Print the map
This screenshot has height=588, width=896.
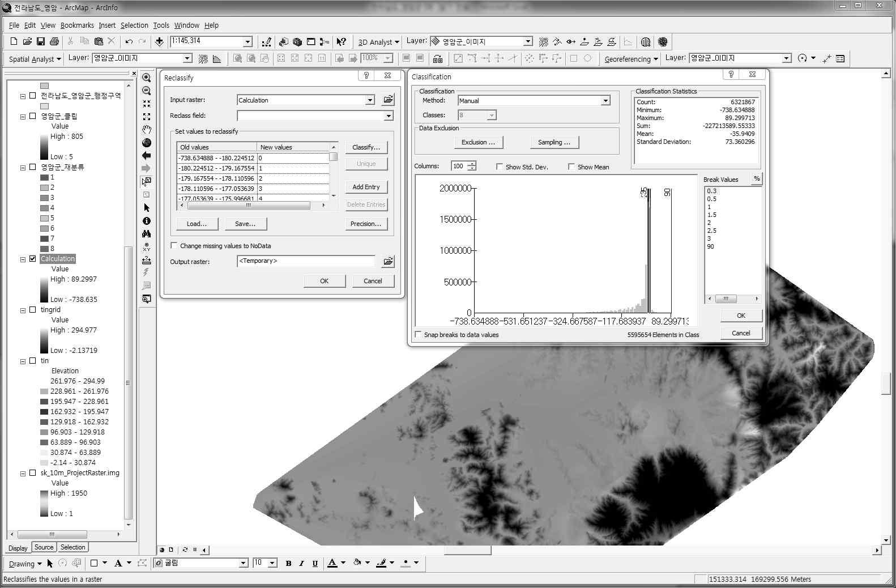(x=54, y=41)
